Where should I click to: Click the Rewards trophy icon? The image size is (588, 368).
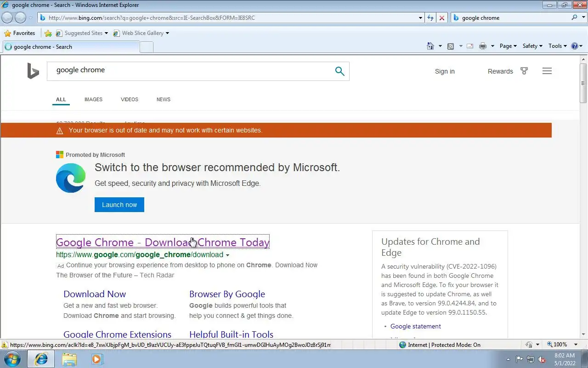click(x=524, y=71)
